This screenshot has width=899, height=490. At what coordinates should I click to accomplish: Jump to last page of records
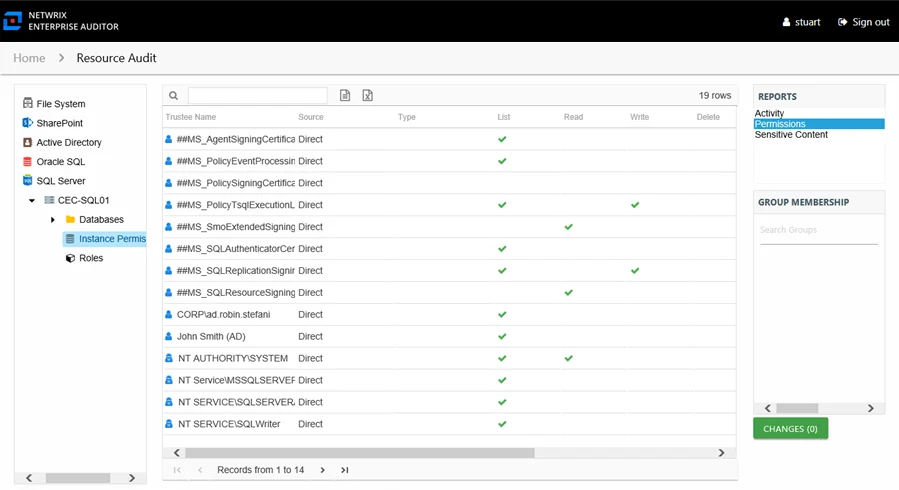click(x=345, y=470)
